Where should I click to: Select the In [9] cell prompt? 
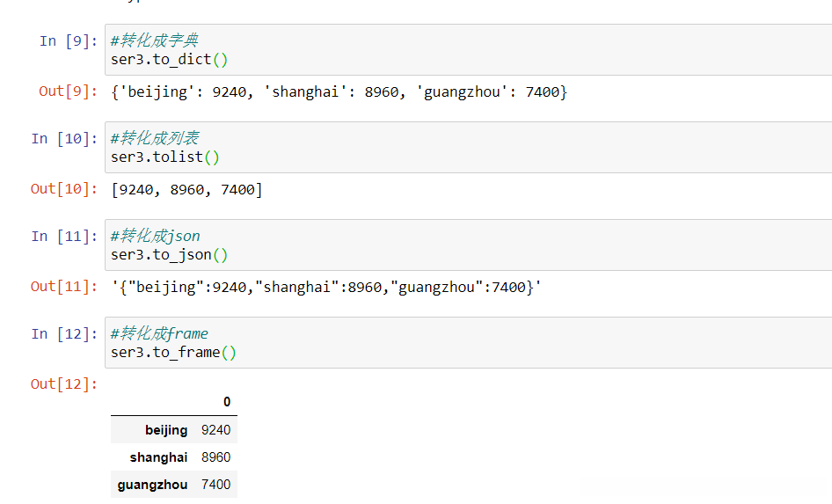tap(65, 40)
